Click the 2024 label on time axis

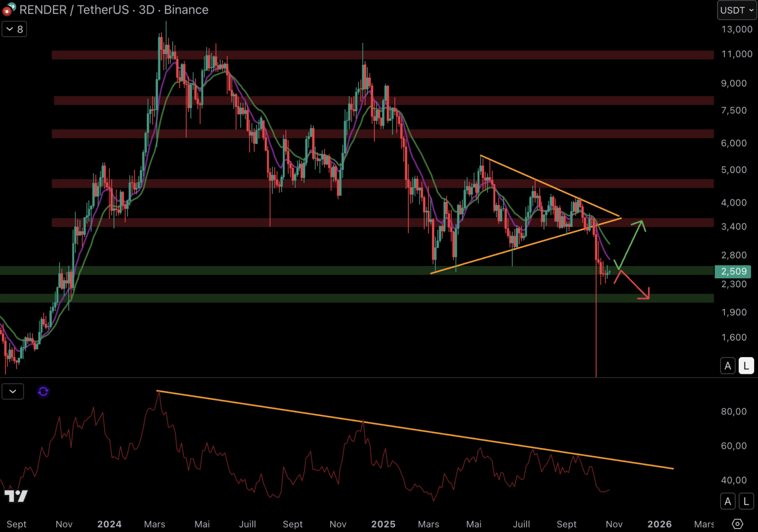tap(109, 524)
